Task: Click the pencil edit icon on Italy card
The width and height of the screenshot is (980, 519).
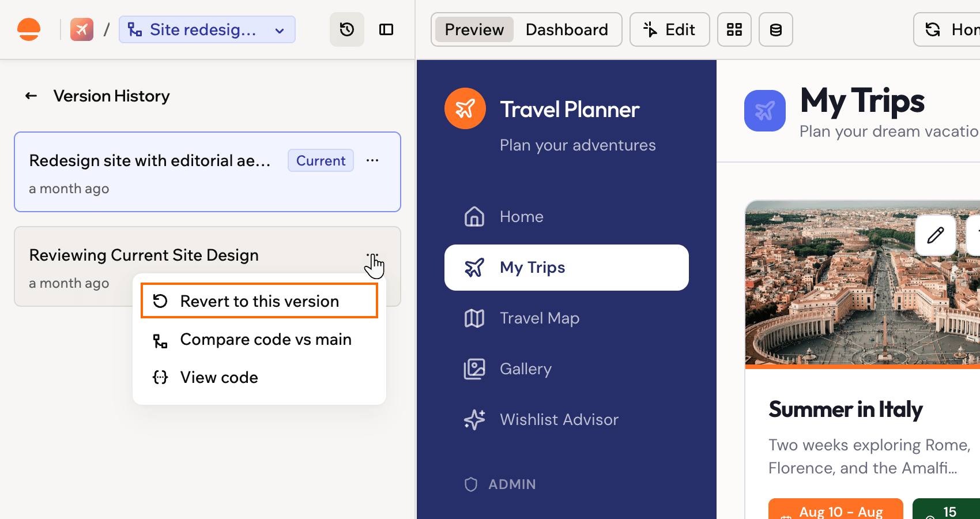Action: click(936, 235)
